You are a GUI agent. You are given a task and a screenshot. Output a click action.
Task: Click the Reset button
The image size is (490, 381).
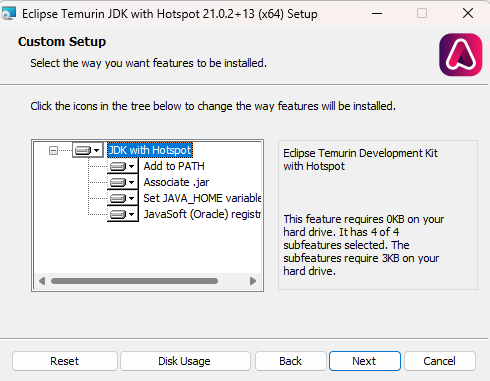click(65, 361)
